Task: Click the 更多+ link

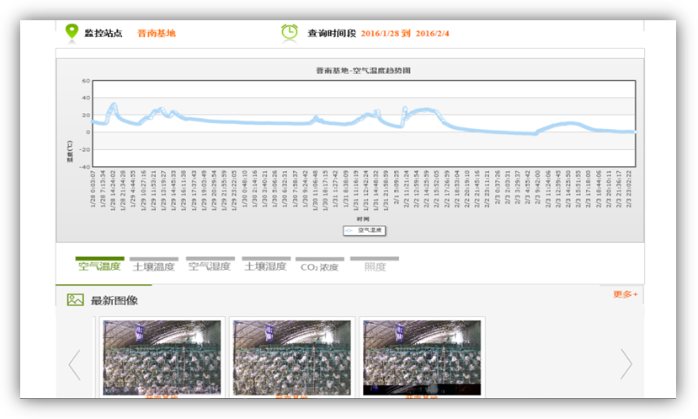Action: 625,294
